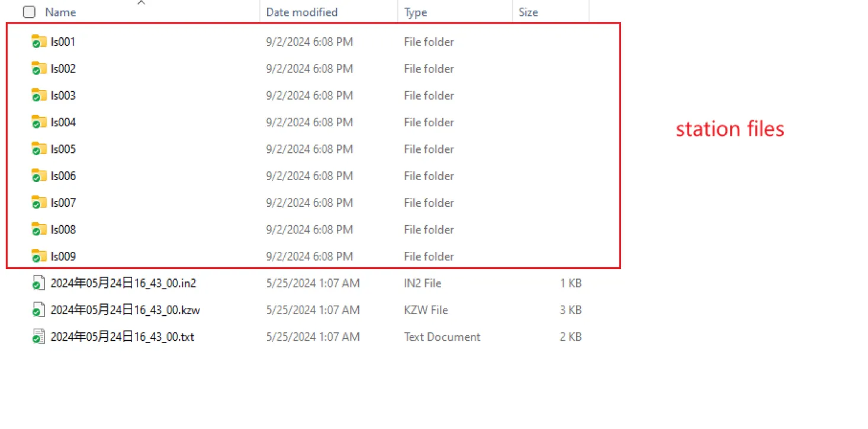Select the folder name ls006

(x=63, y=176)
